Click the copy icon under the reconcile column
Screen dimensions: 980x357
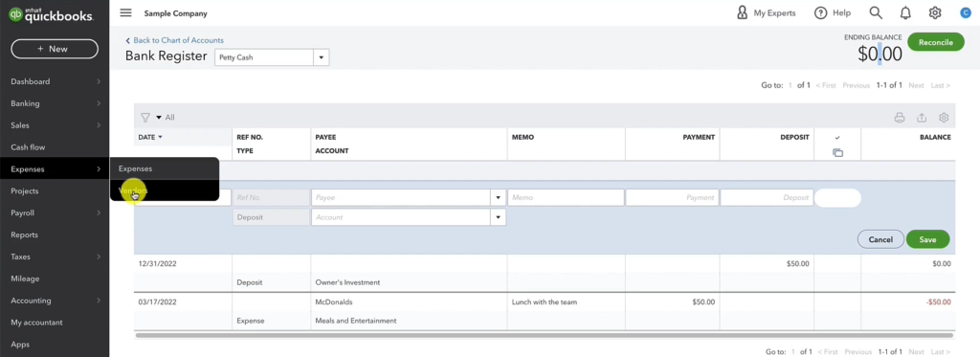click(x=837, y=152)
